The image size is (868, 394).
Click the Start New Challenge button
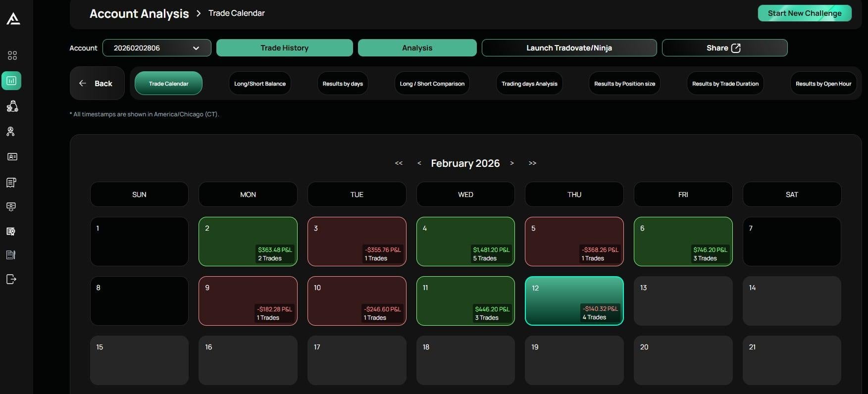(804, 13)
